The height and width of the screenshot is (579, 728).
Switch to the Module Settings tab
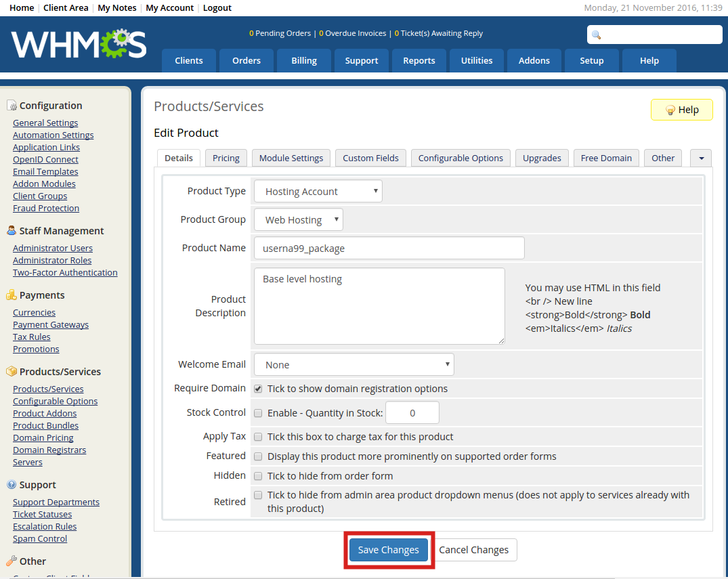click(291, 158)
